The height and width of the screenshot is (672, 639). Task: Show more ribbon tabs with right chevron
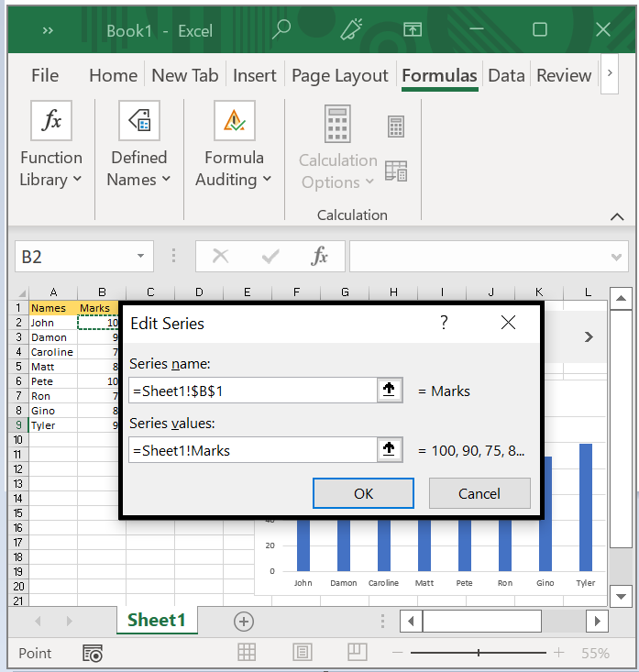[610, 73]
